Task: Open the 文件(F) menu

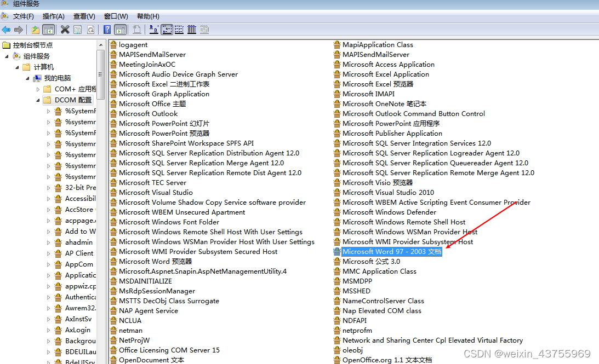Action: tap(24, 16)
